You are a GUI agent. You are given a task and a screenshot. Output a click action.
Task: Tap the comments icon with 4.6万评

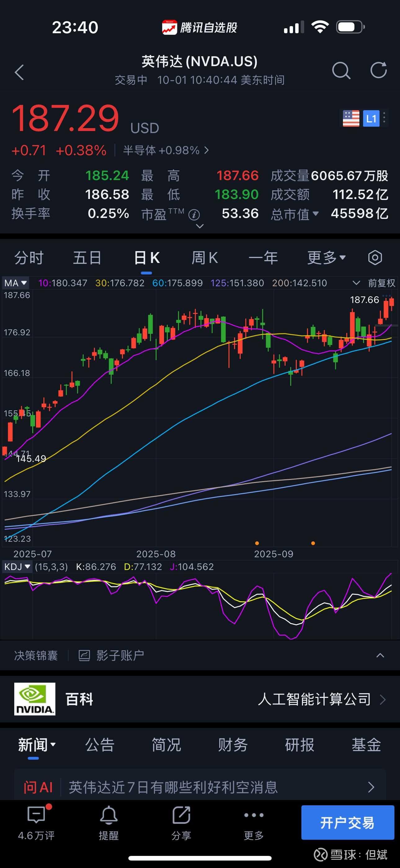click(x=36, y=822)
